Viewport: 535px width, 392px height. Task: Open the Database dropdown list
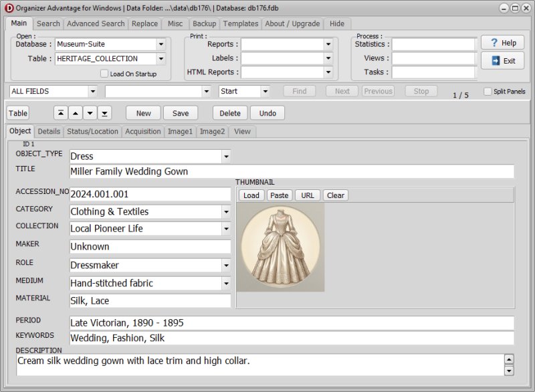pyautogui.click(x=161, y=44)
